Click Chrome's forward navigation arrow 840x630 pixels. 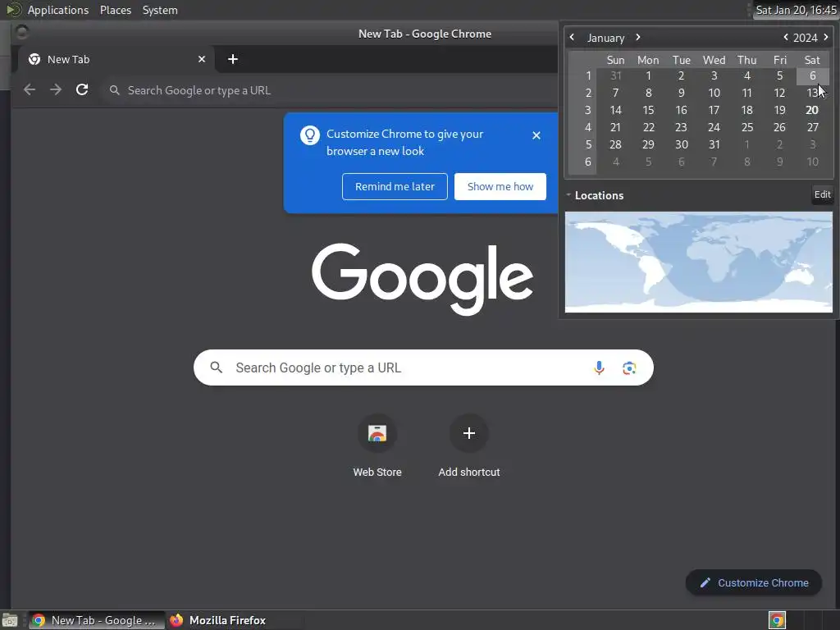pyautogui.click(x=56, y=90)
